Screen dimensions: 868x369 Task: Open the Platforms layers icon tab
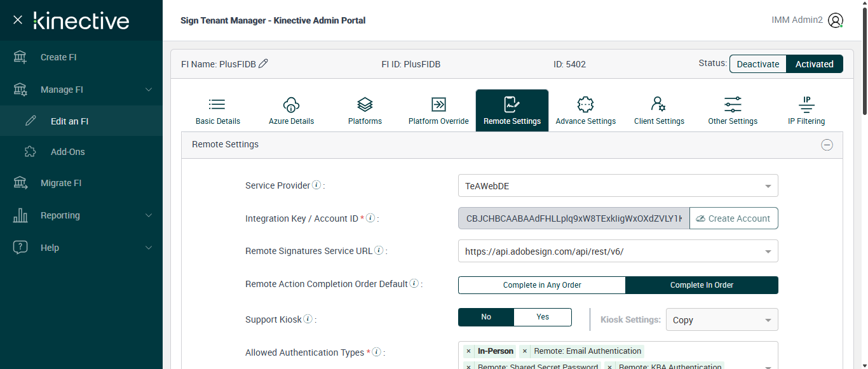(x=365, y=111)
